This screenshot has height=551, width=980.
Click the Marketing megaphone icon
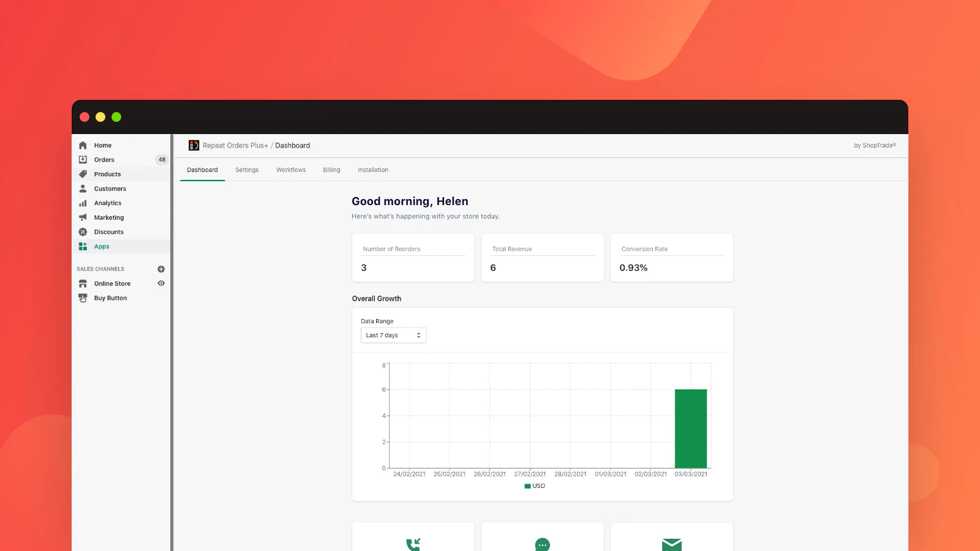[x=83, y=217]
